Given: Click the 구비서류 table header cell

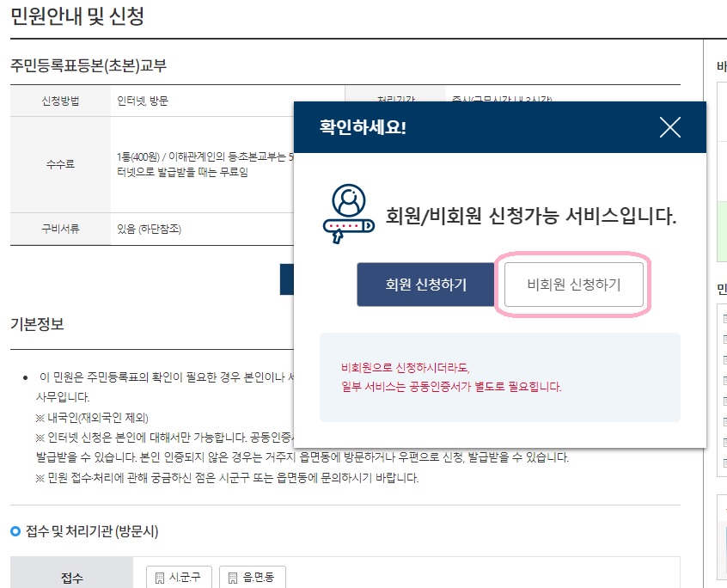Looking at the screenshot, I should [60, 229].
